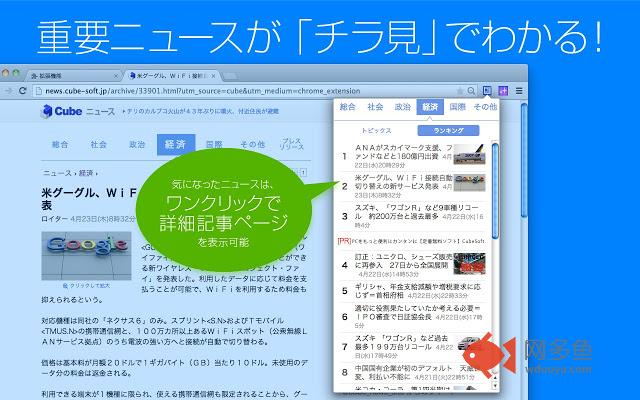Click the 米グーグル、WiF article headline
Image resolution: width=640 pixels, height=400 pixels.
tap(89, 198)
